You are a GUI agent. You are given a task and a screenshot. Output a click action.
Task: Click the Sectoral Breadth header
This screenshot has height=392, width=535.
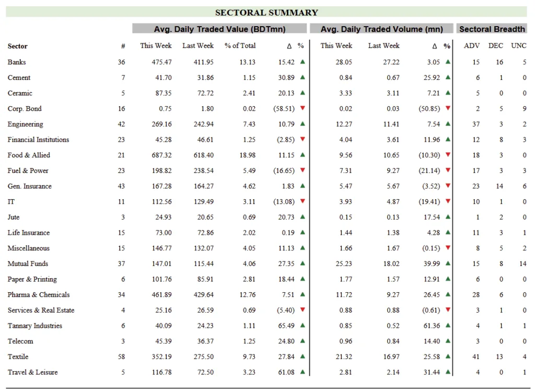492,29
